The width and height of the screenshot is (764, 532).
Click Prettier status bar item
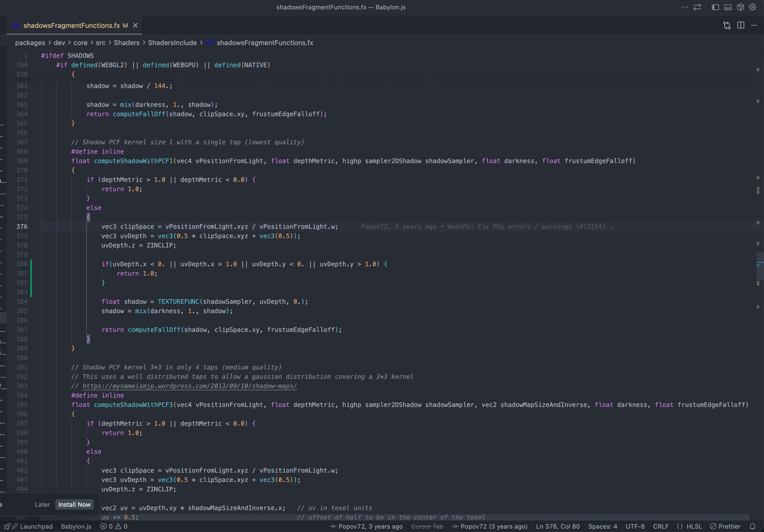click(725, 526)
